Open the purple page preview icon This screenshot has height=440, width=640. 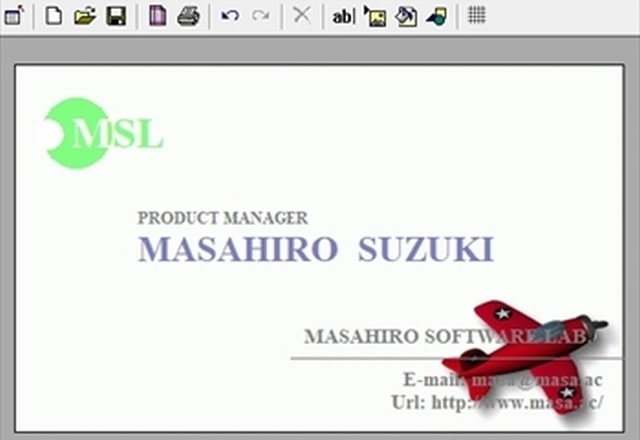coord(157,16)
